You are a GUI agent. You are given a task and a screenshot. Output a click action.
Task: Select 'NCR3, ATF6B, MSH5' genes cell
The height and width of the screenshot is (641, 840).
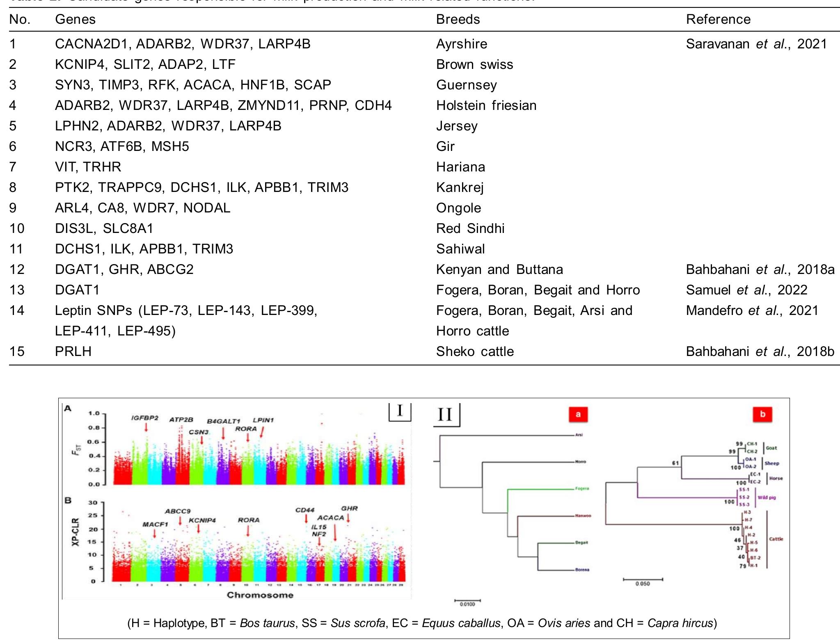click(122, 146)
